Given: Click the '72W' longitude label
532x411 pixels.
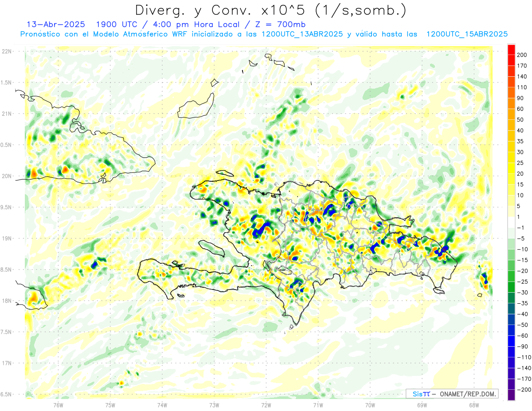Looking at the screenshot, I should [x=266, y=405].
